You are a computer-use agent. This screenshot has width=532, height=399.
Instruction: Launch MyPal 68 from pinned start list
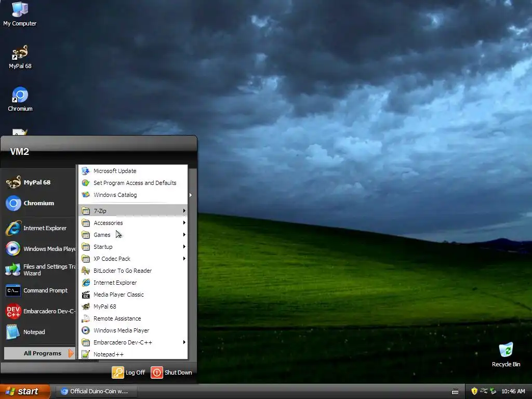click(37, 182)
